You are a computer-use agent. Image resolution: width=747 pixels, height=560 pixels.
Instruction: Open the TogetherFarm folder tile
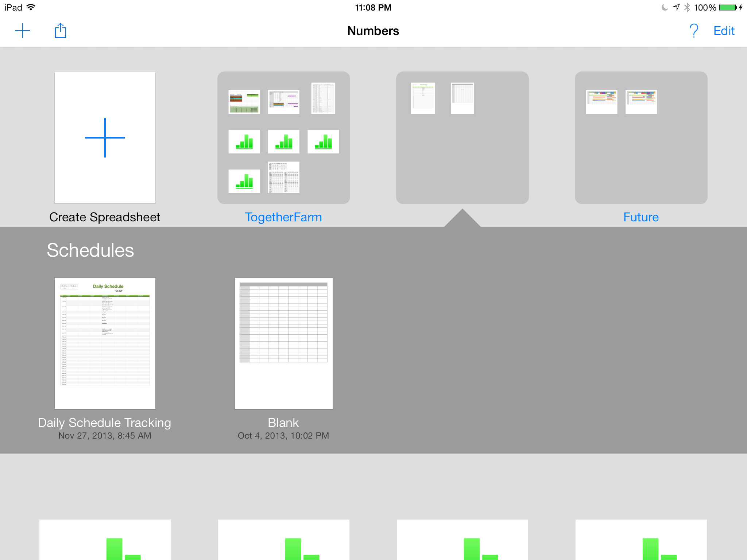pyautogui.click(x=284, y=138)
